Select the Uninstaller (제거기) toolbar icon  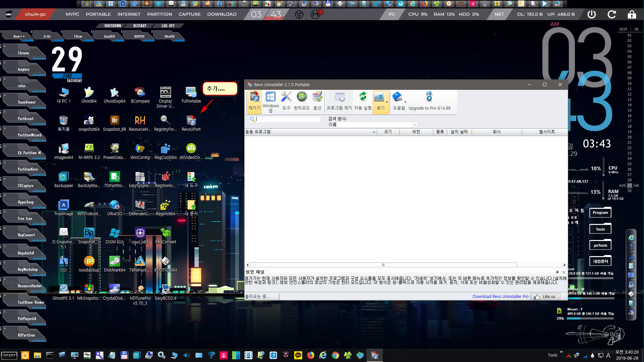(x=254, y=101)
